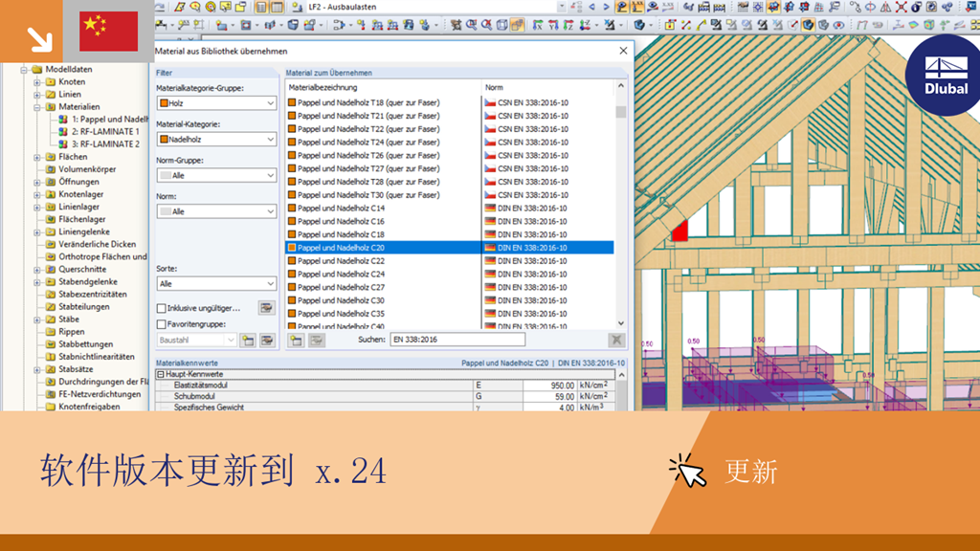Screen dimensions: 980x551
Task: Go to the previous load case arrow
Action: [x=591, y=7]
